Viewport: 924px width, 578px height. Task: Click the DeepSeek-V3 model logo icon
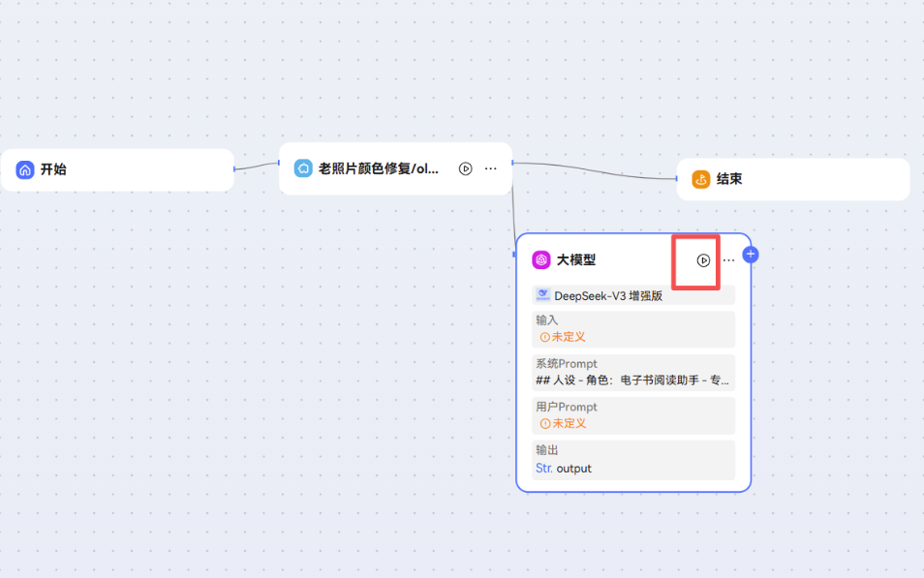(x=545, y=294)
